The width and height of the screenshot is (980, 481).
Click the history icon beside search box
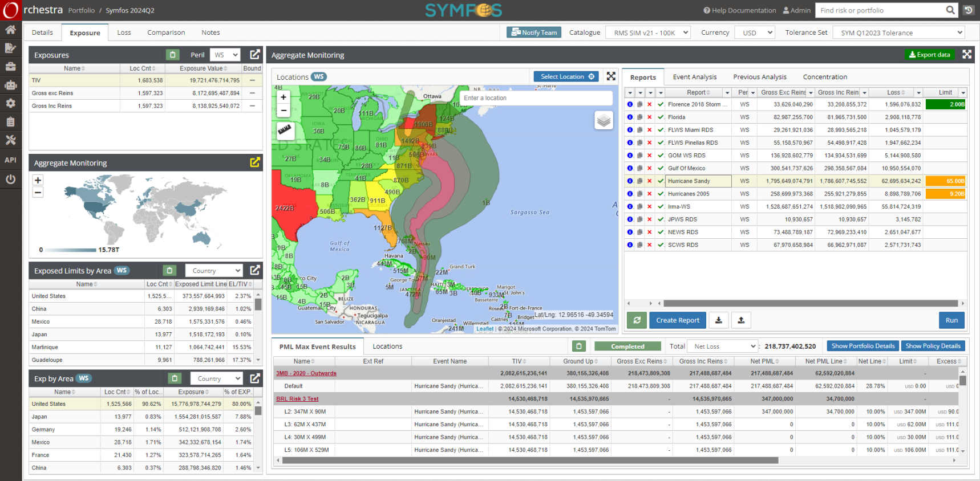coord(968,10)
